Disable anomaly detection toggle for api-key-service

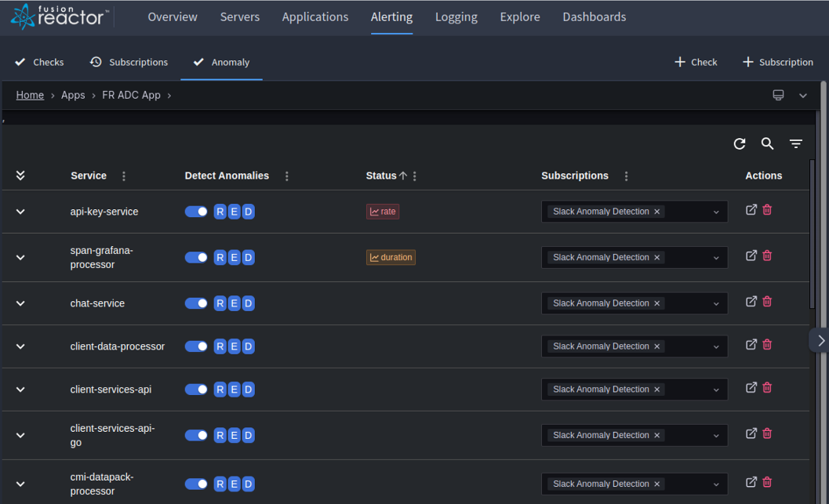pos(196,212)
